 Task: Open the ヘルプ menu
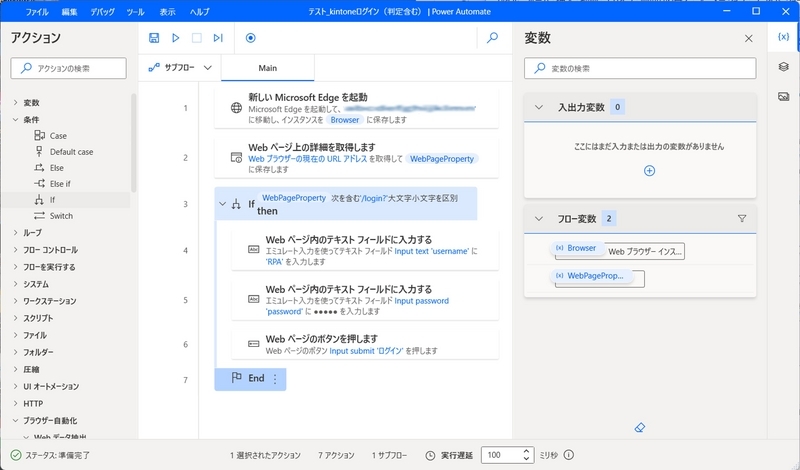click(199, 12)
